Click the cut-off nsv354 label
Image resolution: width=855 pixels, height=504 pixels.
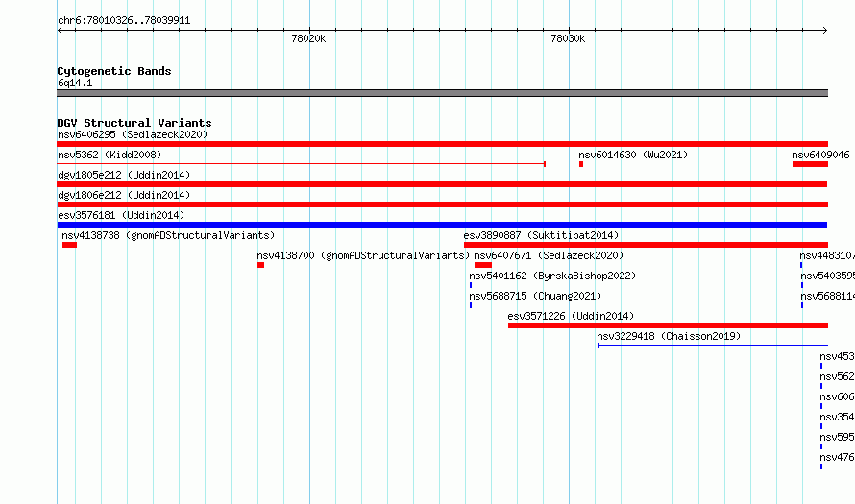pyautogui.click(x=837, y=417)
